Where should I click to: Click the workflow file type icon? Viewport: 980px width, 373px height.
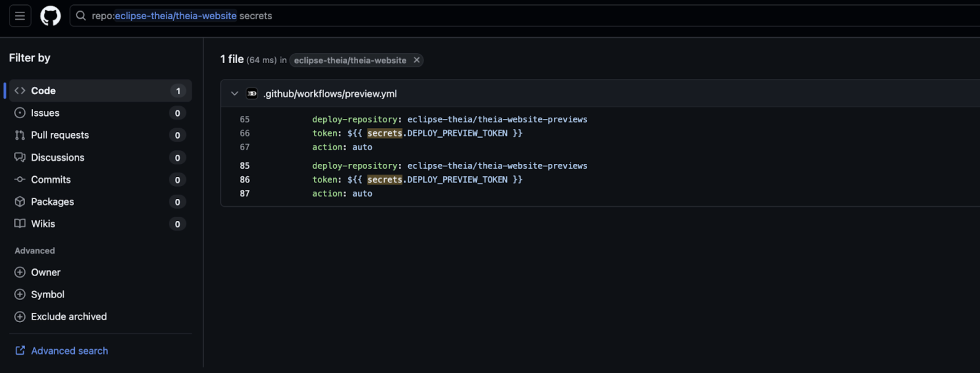pos(251,94)
